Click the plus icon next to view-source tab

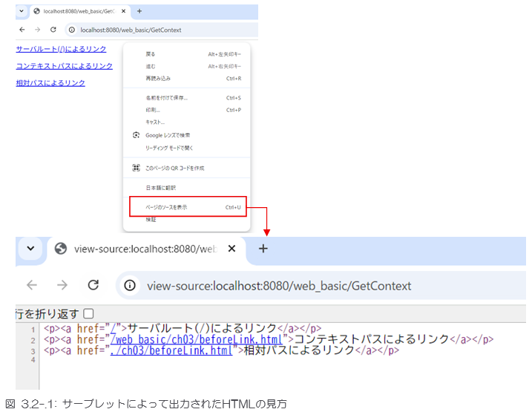point(263,249)
